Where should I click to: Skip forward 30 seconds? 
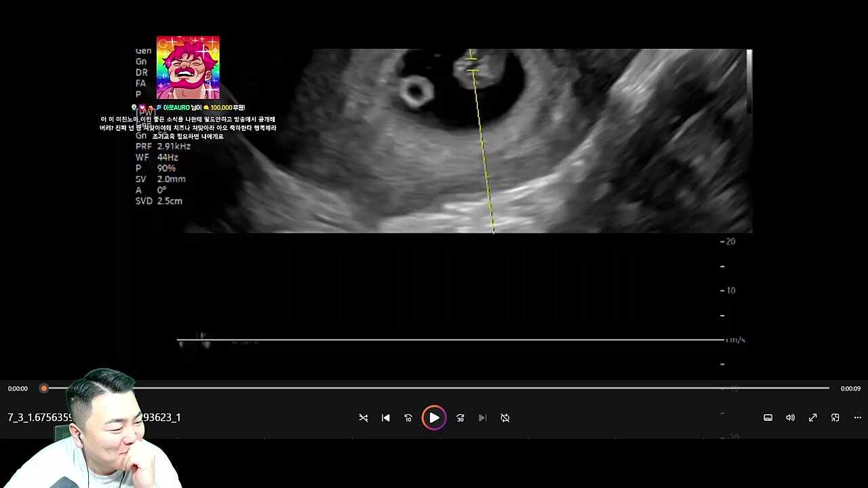click(460, 418)
